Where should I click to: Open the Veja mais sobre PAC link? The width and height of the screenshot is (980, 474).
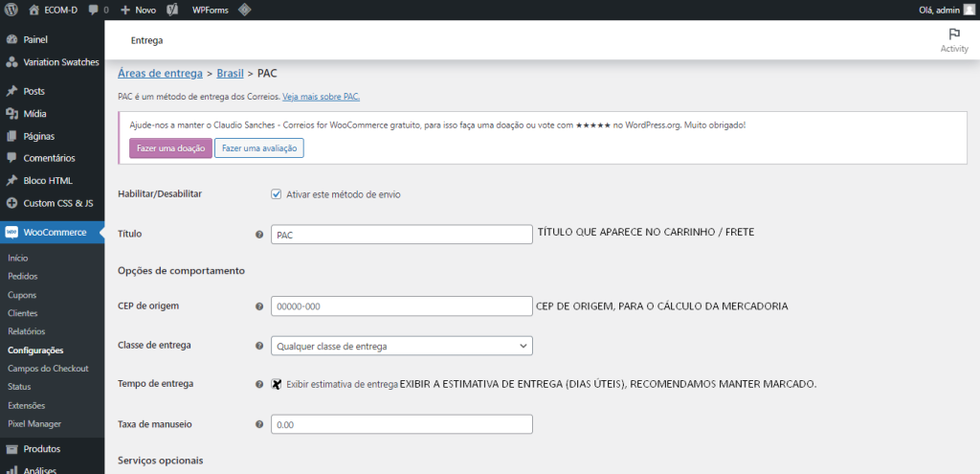(322, 97)
